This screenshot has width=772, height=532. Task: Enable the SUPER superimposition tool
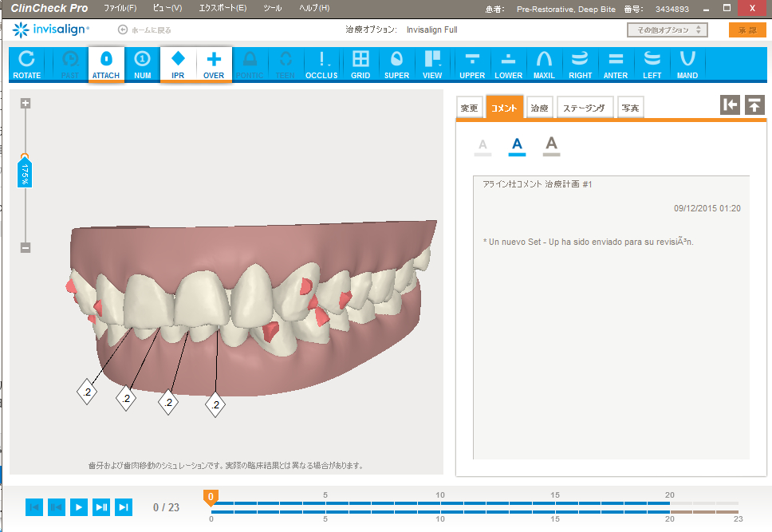pos(396,65)
